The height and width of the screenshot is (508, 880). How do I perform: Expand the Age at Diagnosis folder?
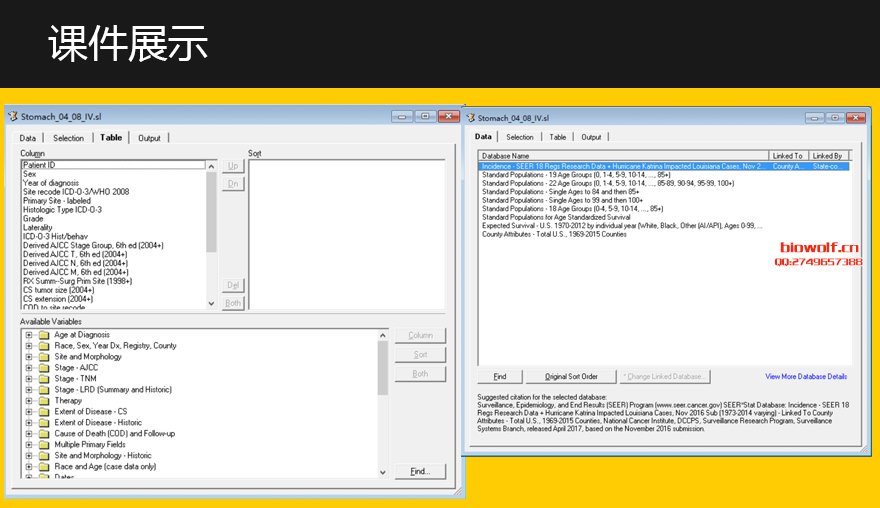point(29,335)
